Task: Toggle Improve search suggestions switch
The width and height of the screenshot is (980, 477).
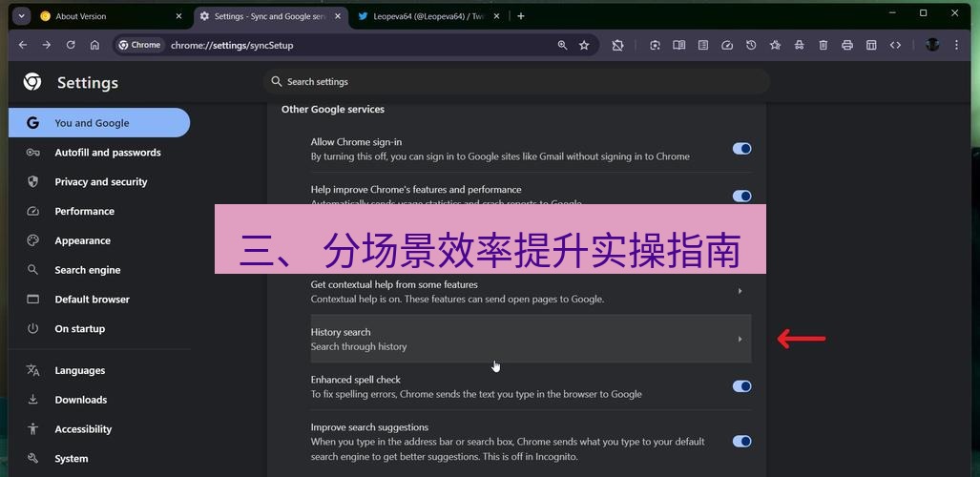Action: [x=741, y=442]
